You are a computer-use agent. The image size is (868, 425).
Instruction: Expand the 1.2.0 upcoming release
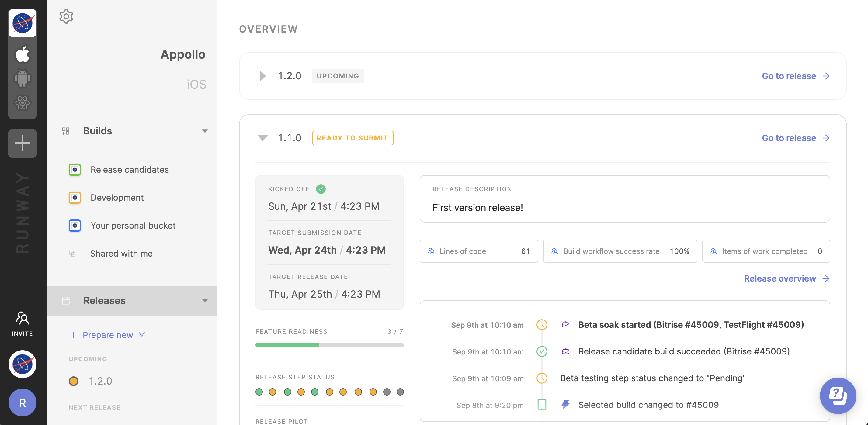pyautogui.click(x=262, y=76)
